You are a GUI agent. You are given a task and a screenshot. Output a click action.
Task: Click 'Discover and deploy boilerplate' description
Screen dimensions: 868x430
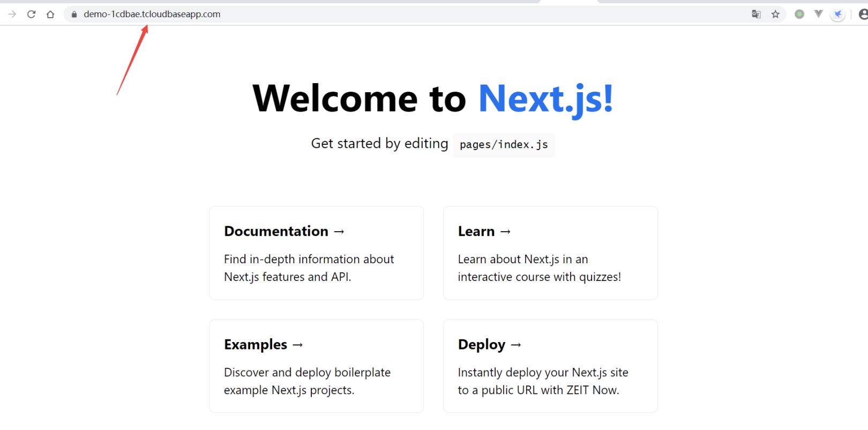tap(308, 373)
